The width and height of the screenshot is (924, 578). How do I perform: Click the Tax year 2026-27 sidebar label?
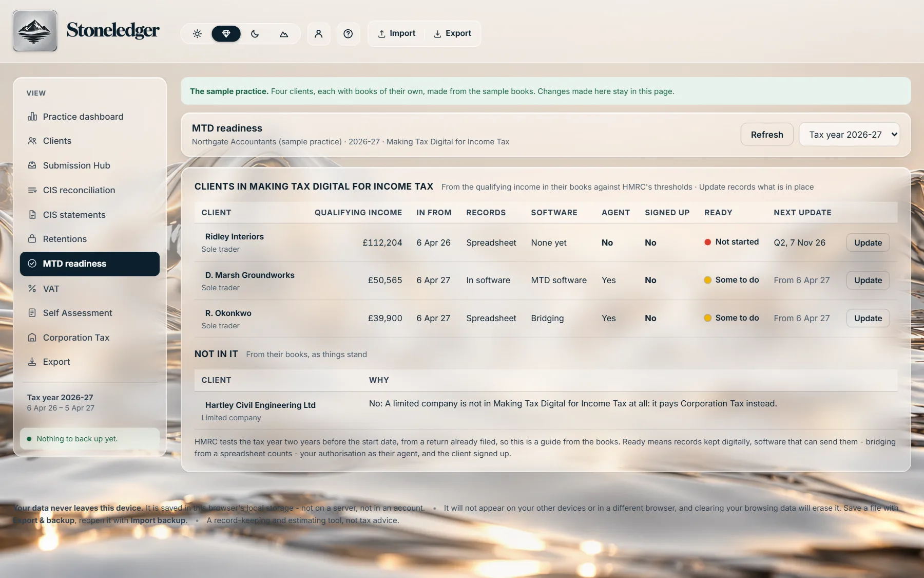60,398
